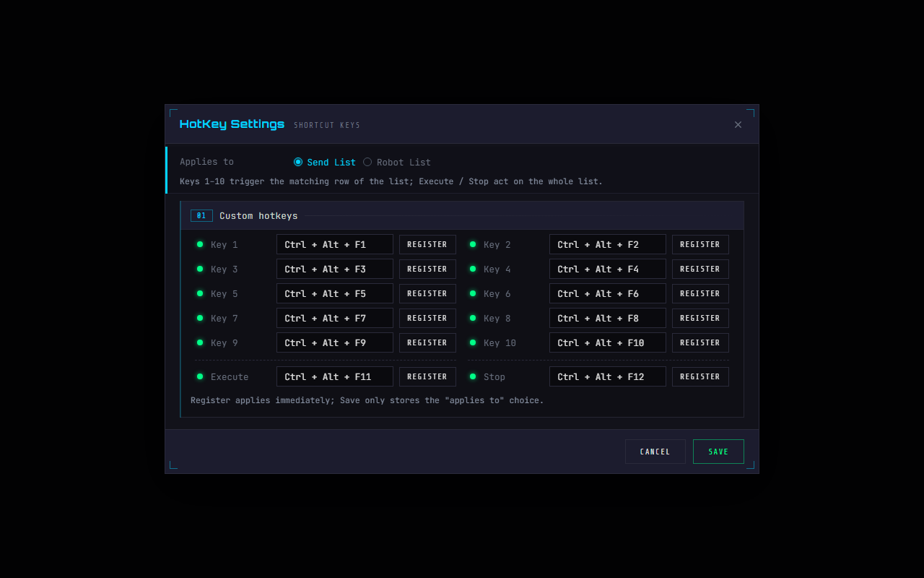924x578 pixels.
Task: Click the Key 2 hotkey field
Action: coord(608,244)
